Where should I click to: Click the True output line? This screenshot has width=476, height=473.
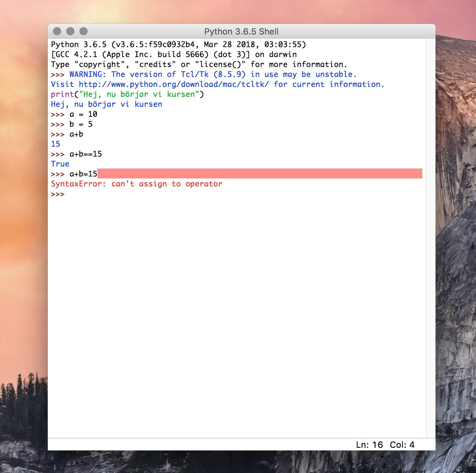(60, 164)
